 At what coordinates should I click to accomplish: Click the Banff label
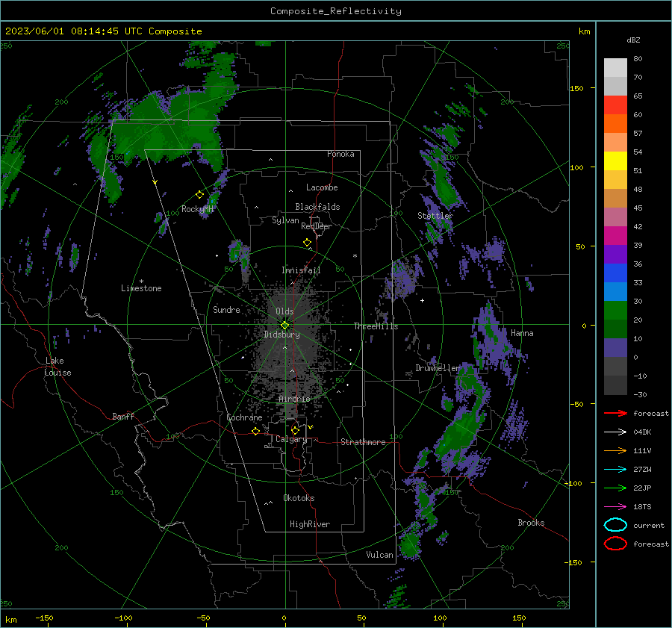pos(123,416)
